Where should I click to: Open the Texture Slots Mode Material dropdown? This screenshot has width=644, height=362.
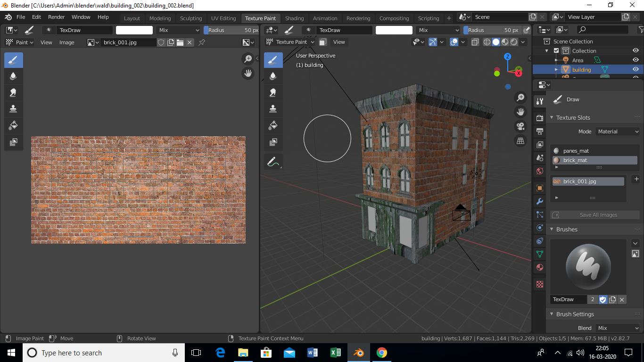(618, 132)
